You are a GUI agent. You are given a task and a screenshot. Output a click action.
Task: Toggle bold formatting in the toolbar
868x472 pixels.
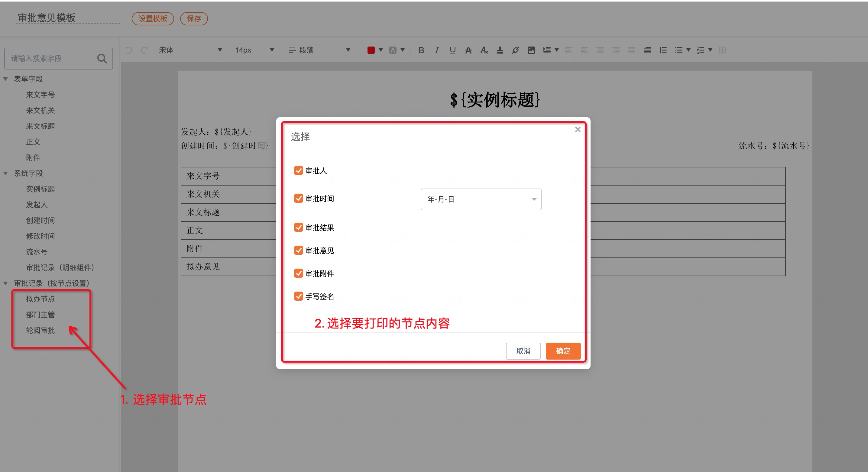click(x=421, y=50)
